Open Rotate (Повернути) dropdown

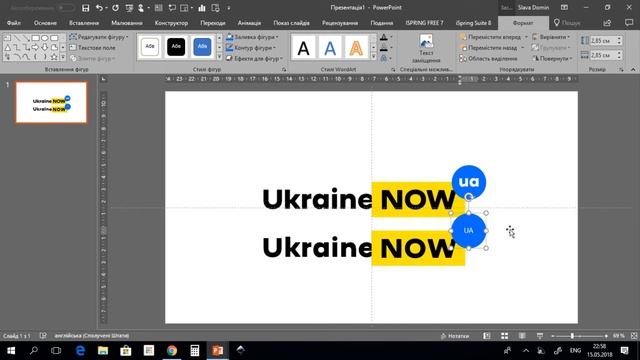(552, 59)
